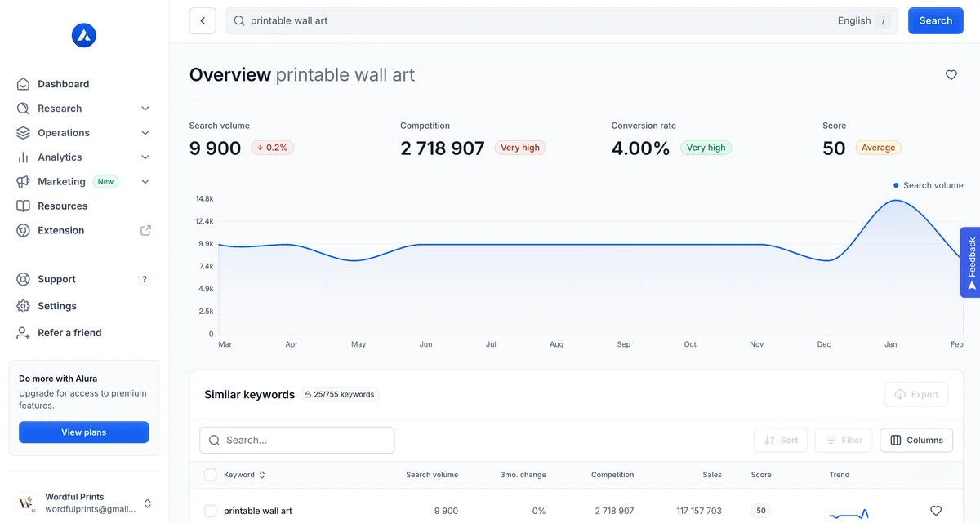Click the Support question mark badge
The image size is (980, 523).
point(145,279)
